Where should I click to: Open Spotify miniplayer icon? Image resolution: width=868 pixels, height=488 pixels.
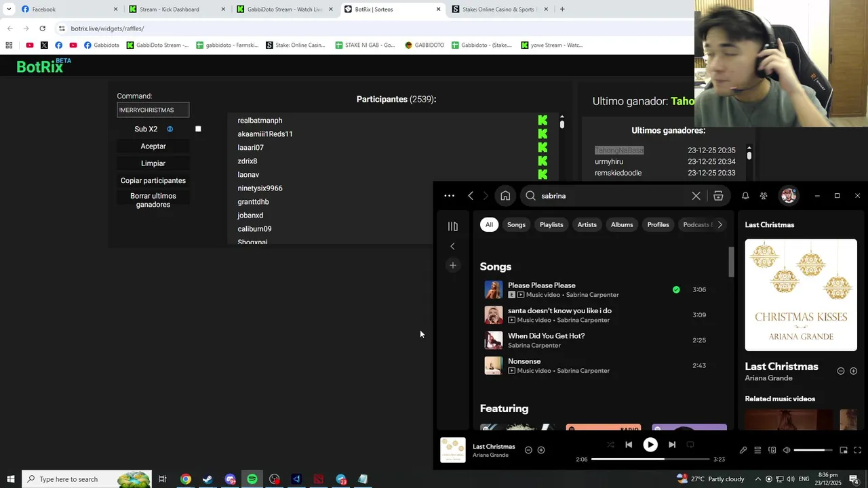844,450
